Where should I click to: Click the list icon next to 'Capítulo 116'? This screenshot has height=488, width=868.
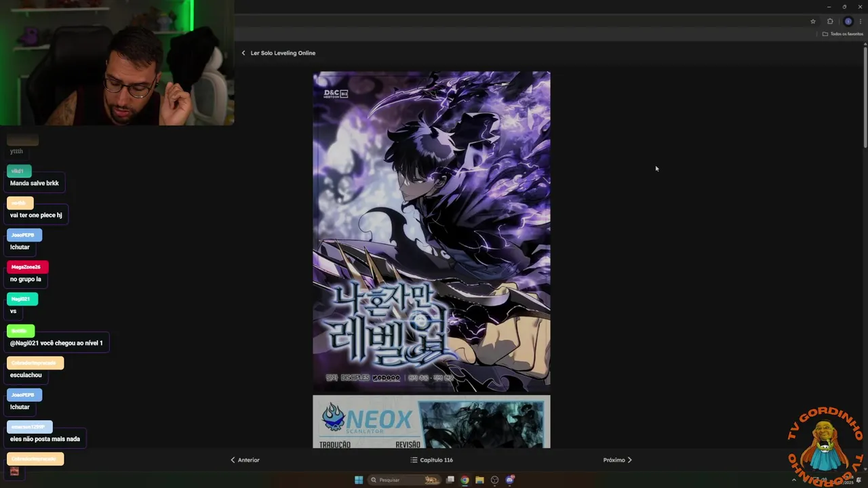coord(414,460)
